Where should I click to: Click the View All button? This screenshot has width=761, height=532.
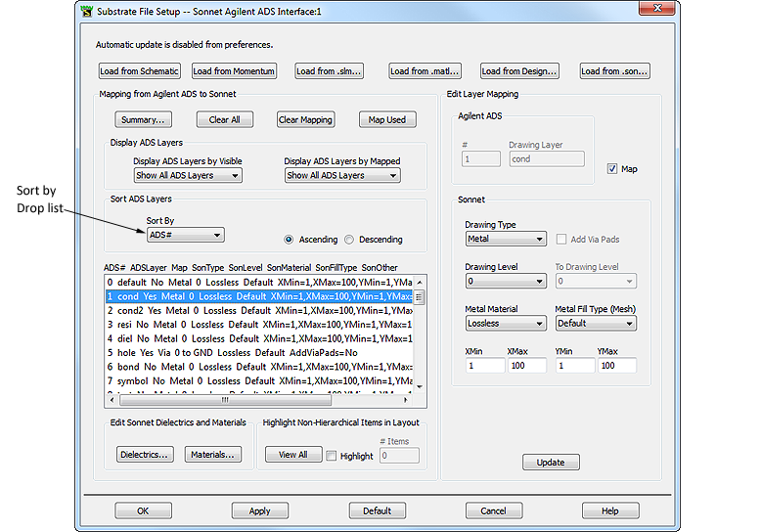pos(293,455)
